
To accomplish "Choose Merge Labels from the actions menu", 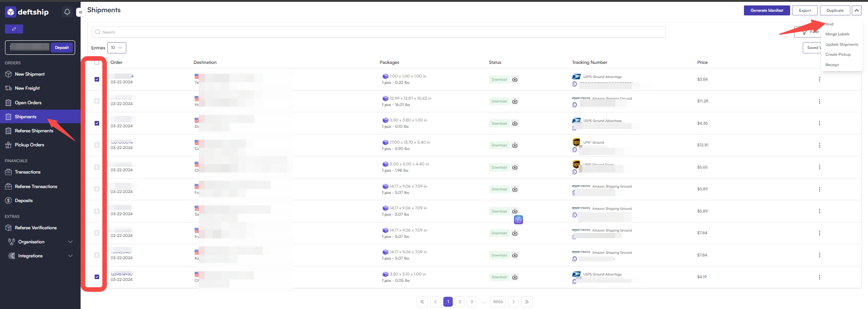I will click(x=837, y=34).
